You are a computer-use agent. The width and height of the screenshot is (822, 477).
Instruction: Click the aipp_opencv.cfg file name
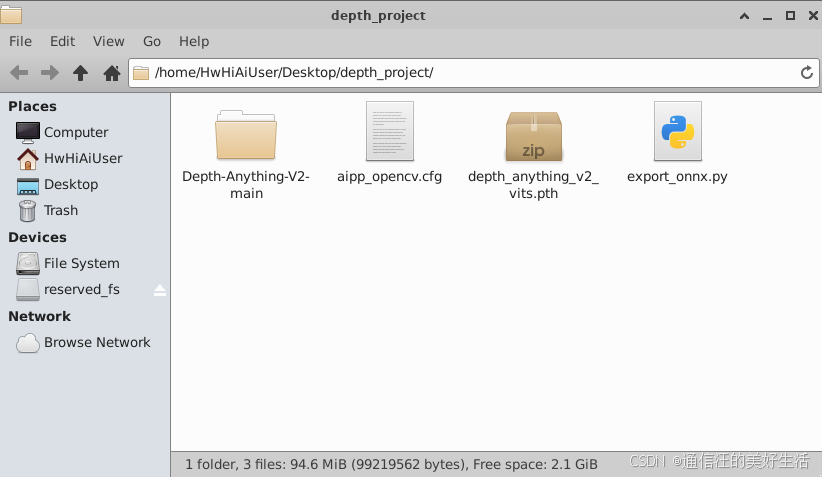[390, 177]
